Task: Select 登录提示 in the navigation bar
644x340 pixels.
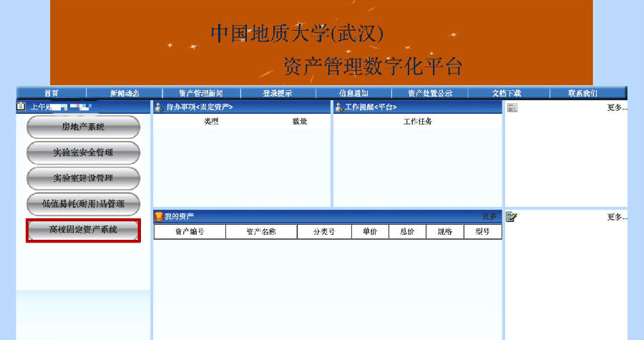Action: (x=277, y=93)
